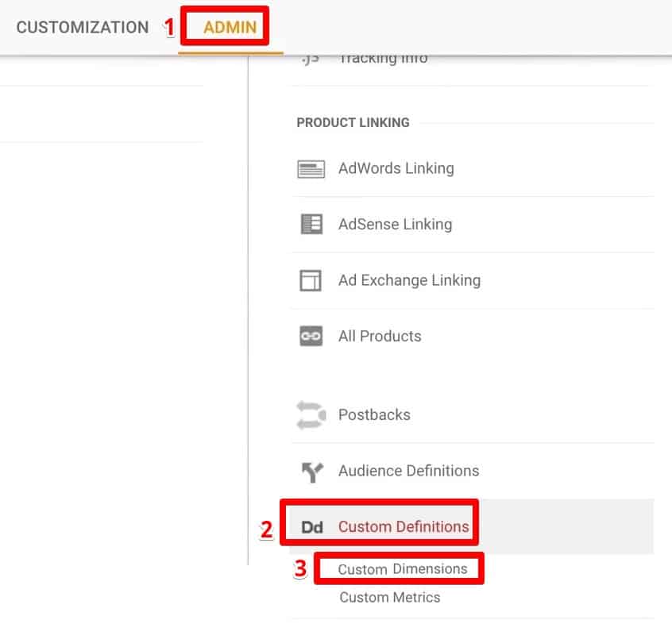Open the Postbacks text link

coord(374,414)
